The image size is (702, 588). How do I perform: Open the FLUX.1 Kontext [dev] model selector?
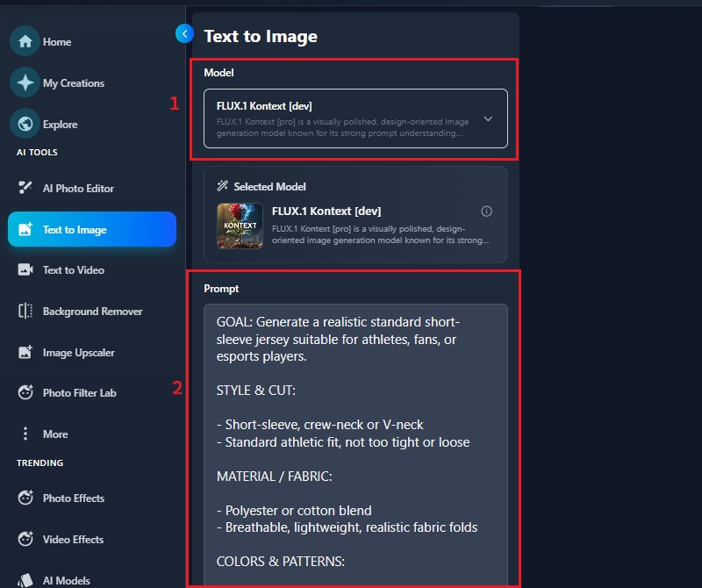tap(355, 118)
